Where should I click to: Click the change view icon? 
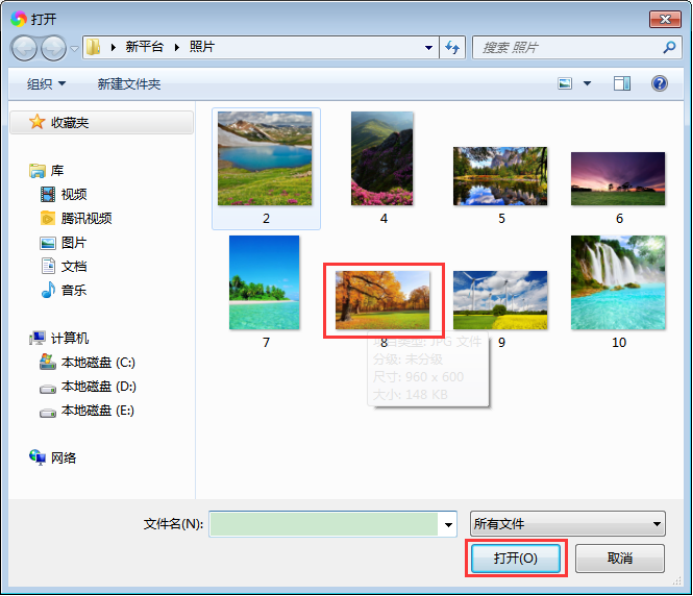[x=566, y=84]
